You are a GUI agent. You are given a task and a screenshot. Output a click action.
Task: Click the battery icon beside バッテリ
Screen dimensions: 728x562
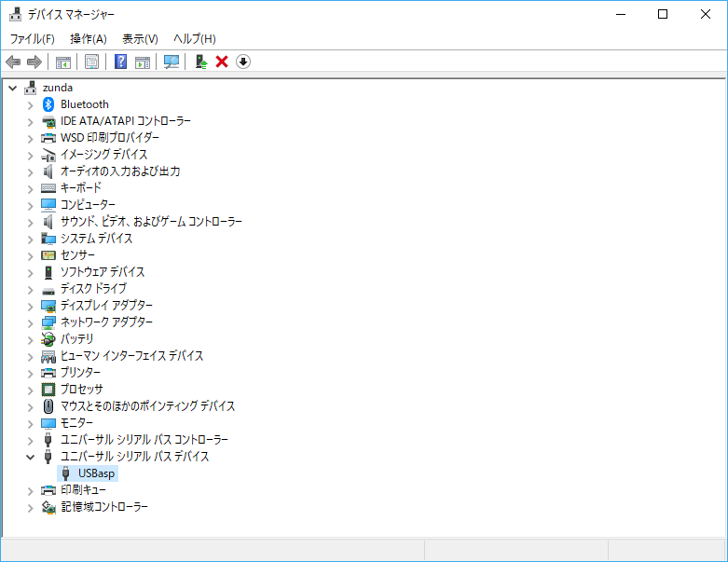[48, 339]
